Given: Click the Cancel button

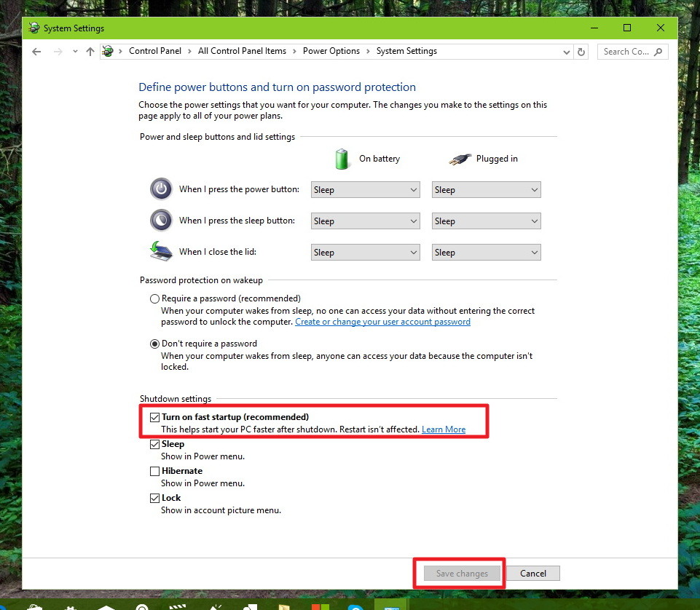Looking at the screenshot, I should [533, 574].
